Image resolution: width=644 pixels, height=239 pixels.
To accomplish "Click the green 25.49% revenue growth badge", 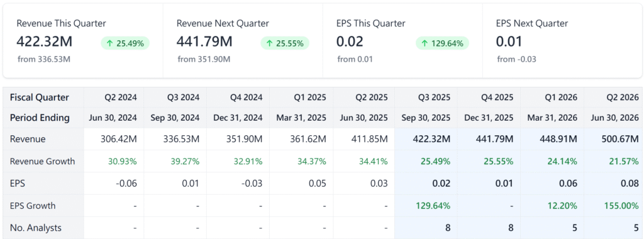I will coord(125,43).
